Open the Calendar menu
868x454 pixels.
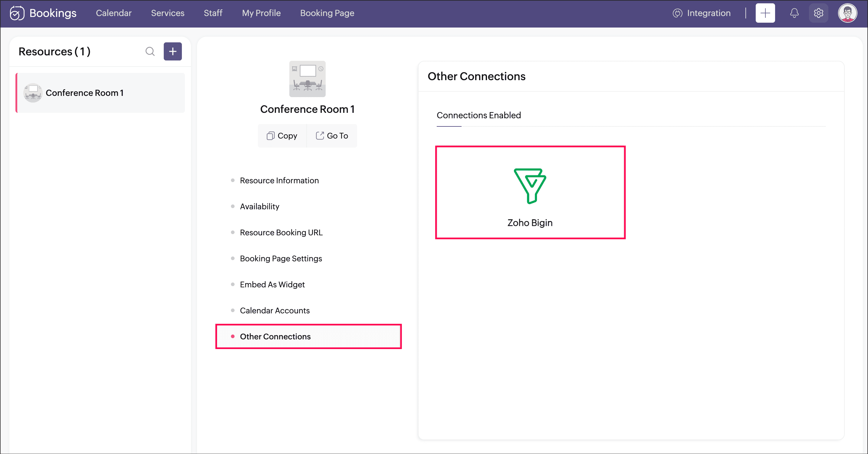pyautogui.click(x=113, y=13)
